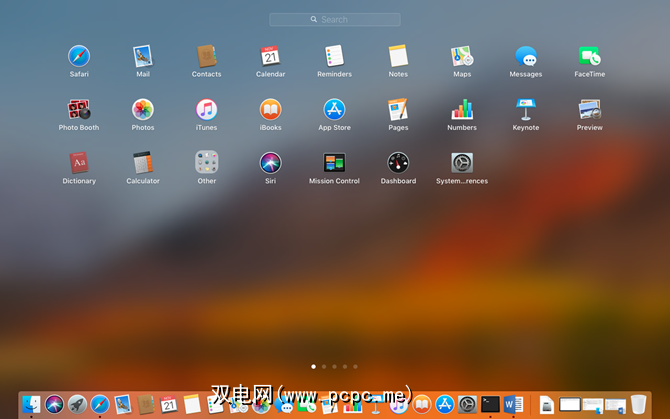Open the Preview app
Screen dimensions: 670x419
point(590,109)
